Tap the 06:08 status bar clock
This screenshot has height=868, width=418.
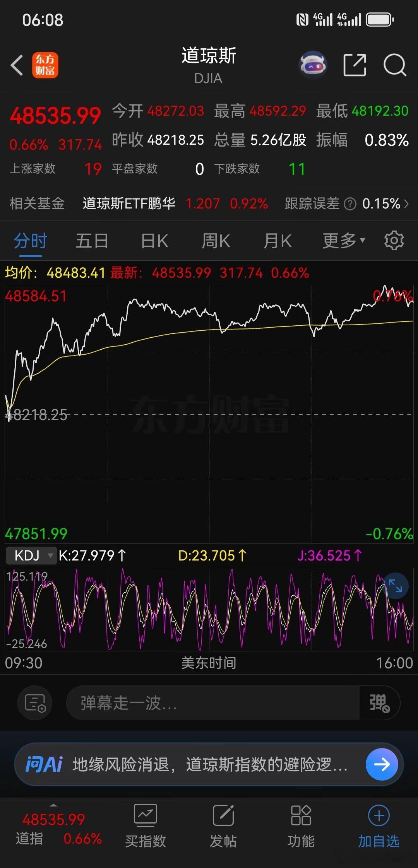(43, 20)
